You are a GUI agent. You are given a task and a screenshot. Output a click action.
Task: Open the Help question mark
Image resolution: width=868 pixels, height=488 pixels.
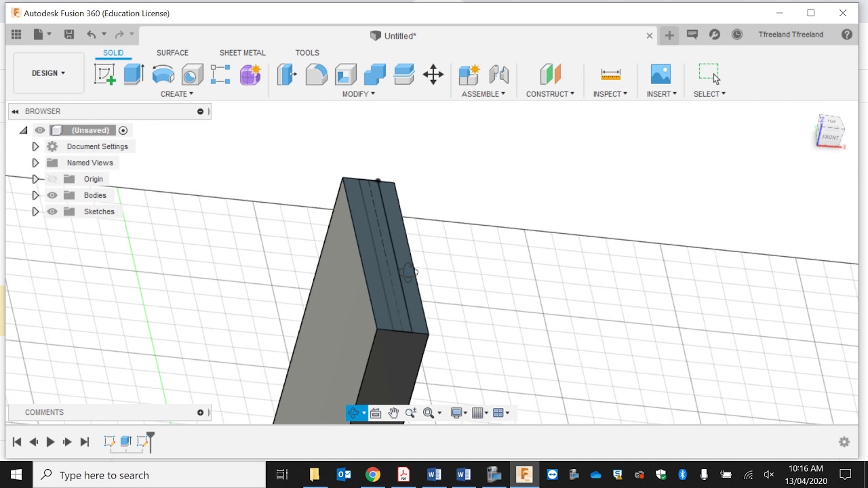847,35
